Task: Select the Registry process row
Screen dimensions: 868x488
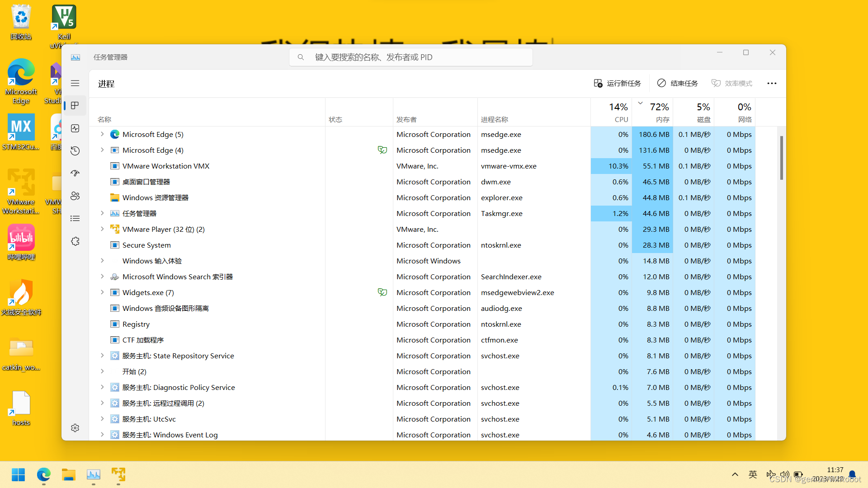Action: point(422,324)
